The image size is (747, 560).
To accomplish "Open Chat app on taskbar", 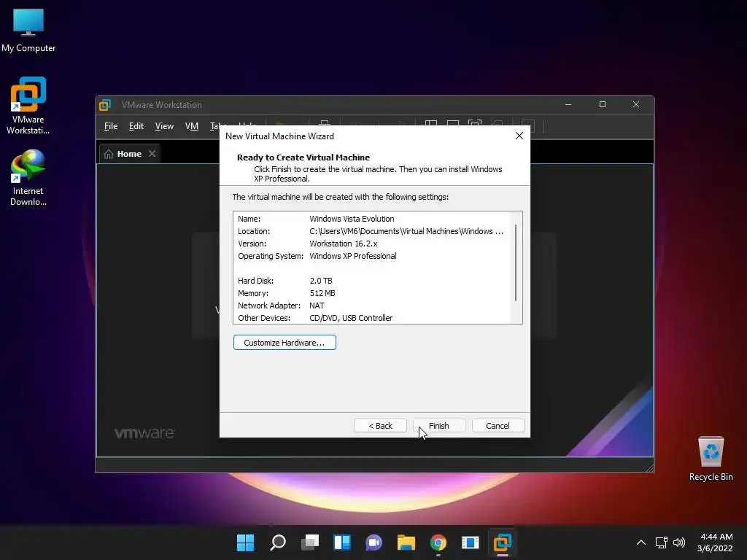I will coord(374,542).
